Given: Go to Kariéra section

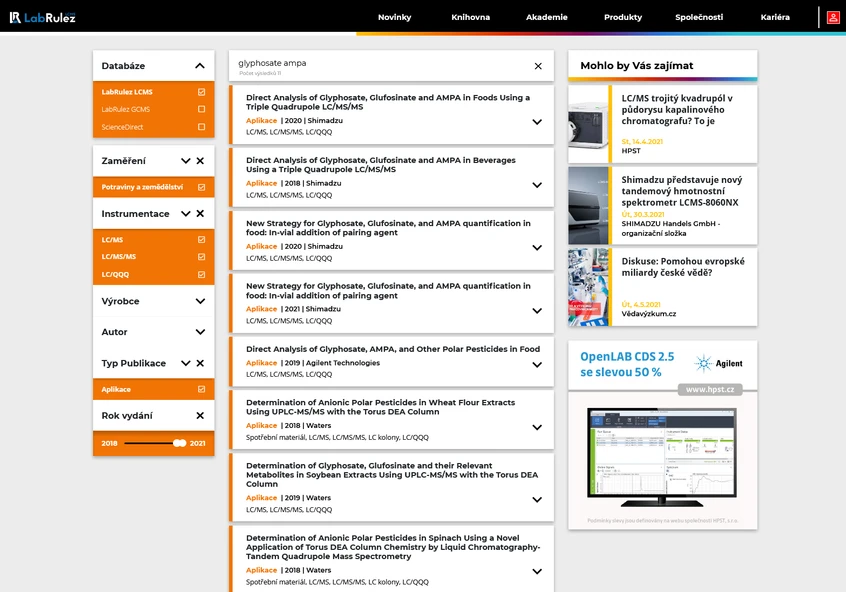Looking at the screenshot, I should click(775, 17).
